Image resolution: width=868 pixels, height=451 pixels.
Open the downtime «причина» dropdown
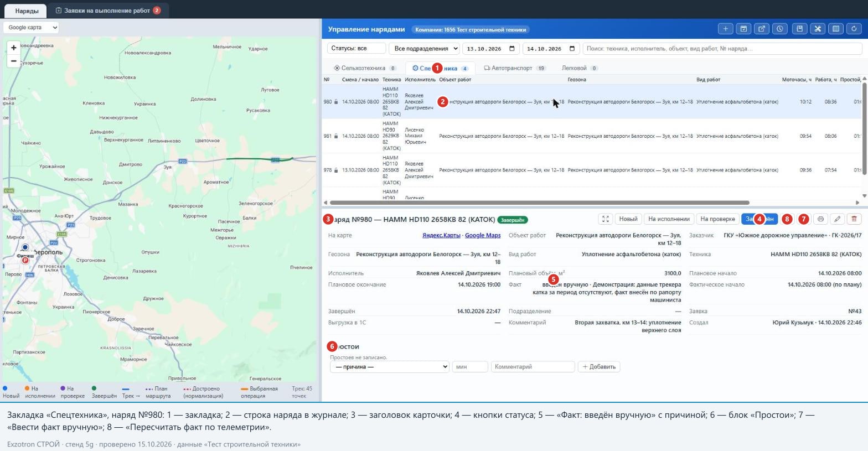[x=390, y=367]
